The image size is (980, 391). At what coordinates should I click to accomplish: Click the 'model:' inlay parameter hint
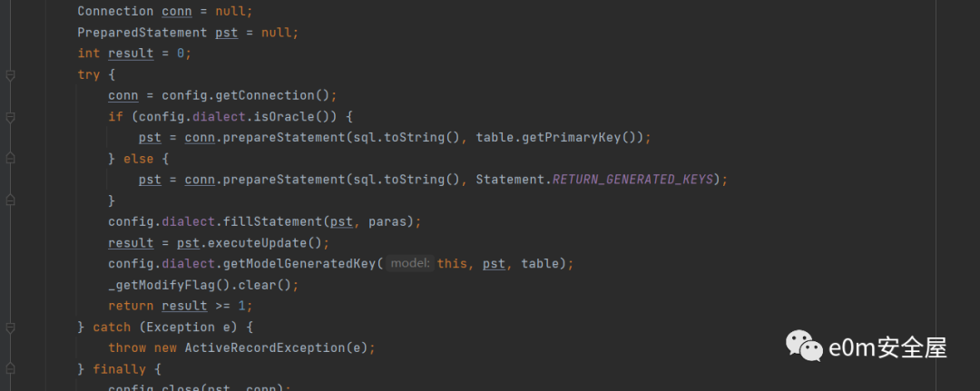click(409, 263)
